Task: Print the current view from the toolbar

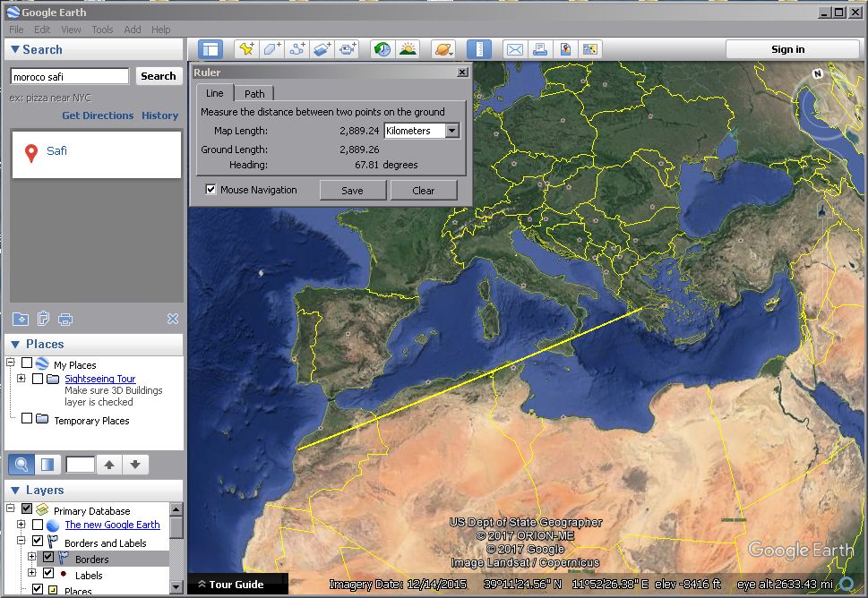Action: [x=540, y=49]
